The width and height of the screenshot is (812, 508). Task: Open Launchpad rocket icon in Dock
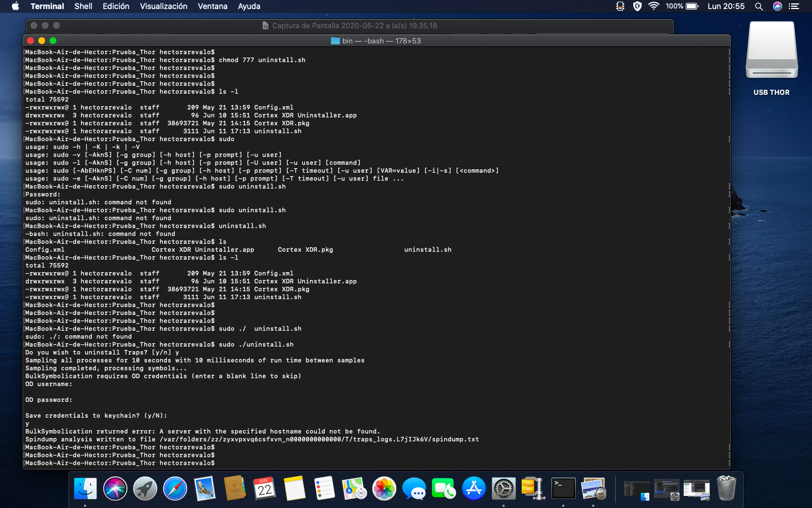pos(145,489)
